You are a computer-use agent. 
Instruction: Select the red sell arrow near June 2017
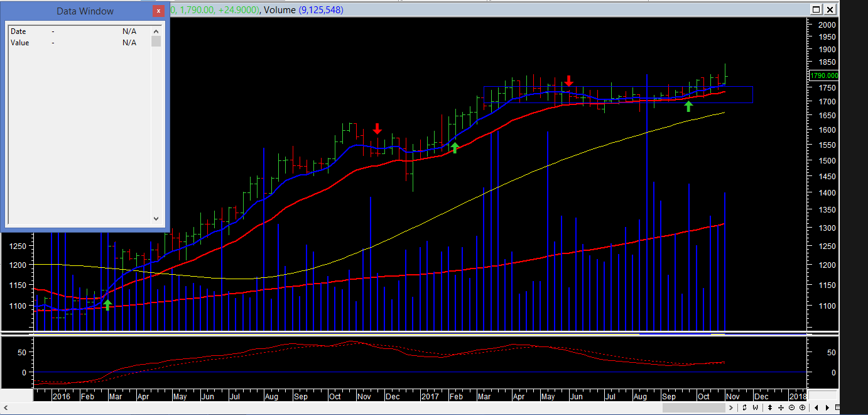(x=568, y=80)
